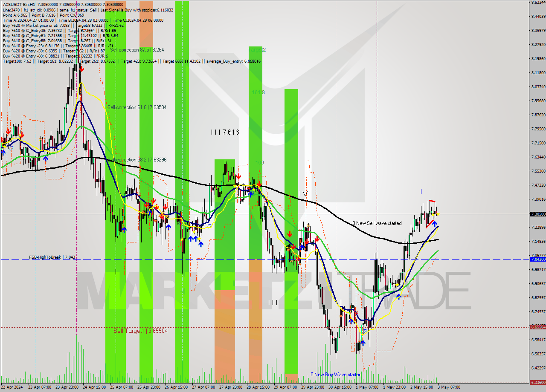This screenshot has height=392, width=546.
Task: Click the '0 New Sell wave started' annotation
Action: tap(377, 223)
